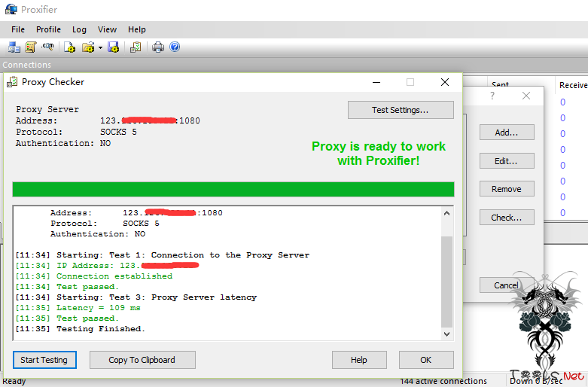Click the printer toolbar icon
Viewport: 588px width, 387px height.
[158, 47]
